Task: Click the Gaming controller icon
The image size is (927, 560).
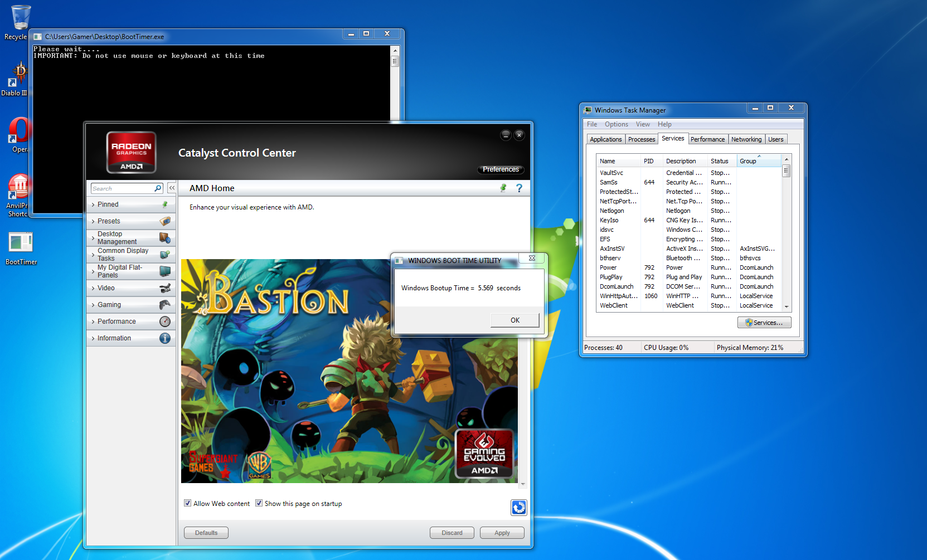Action: coord(165,305)
